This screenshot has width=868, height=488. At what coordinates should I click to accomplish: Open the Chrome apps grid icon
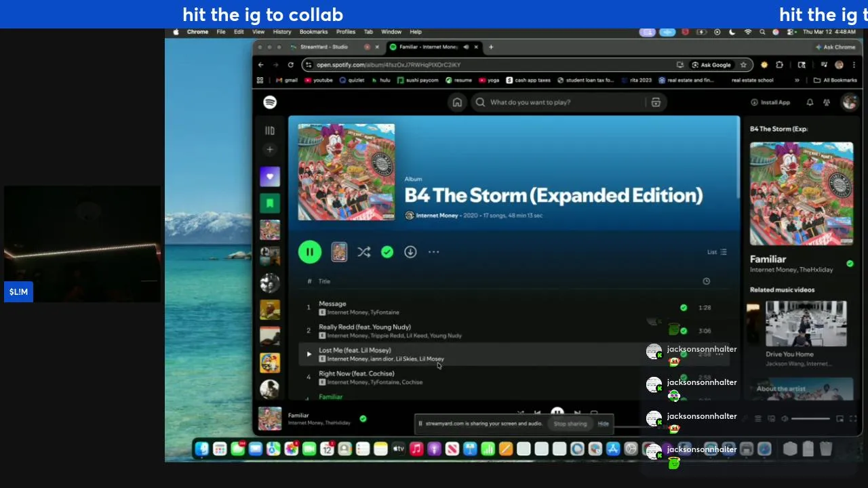[x=260, y=80]
